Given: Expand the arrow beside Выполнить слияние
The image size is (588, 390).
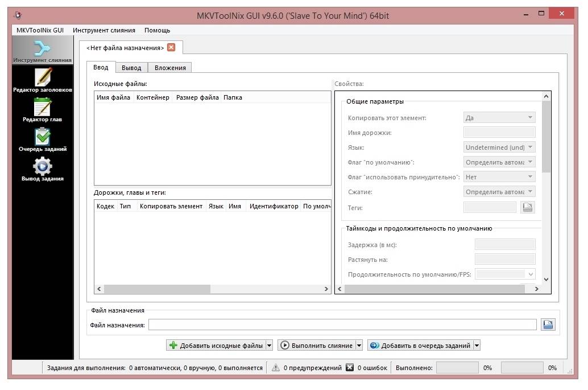Looking at the screenshot, I should 359,346.
